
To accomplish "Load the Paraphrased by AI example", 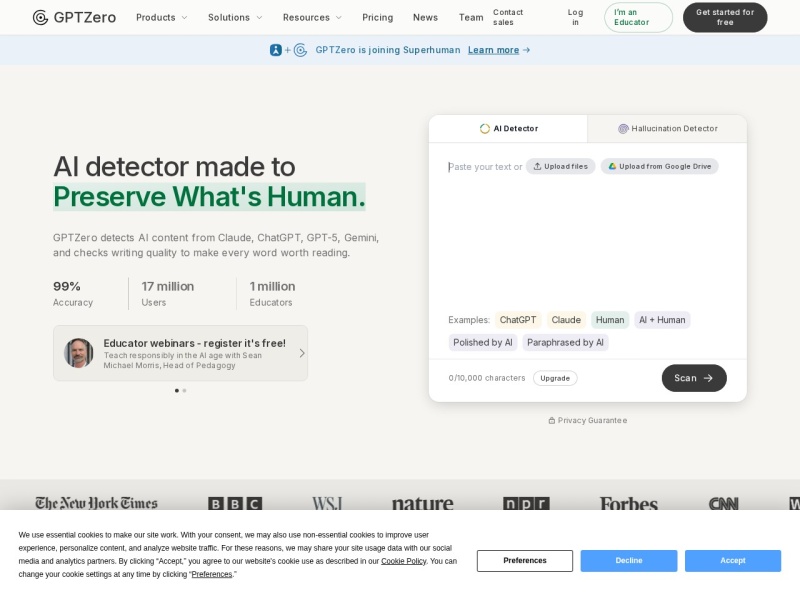I will click(565, 342).
